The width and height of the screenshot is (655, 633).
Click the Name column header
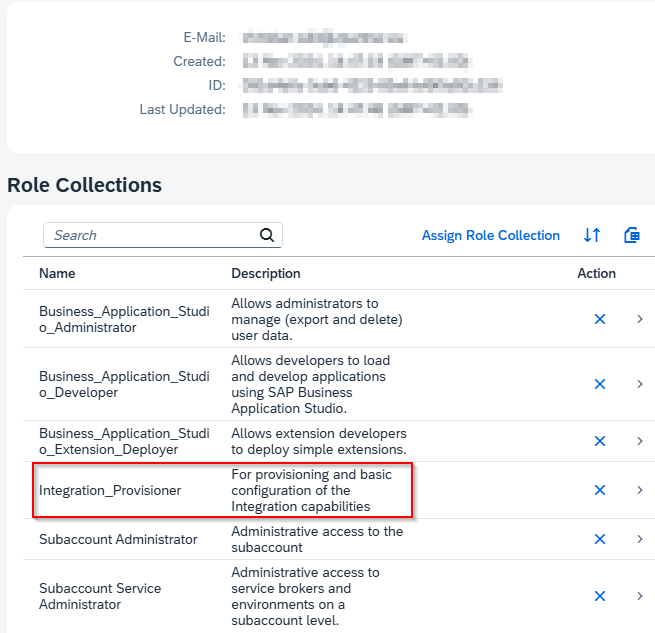pos(57,273)
